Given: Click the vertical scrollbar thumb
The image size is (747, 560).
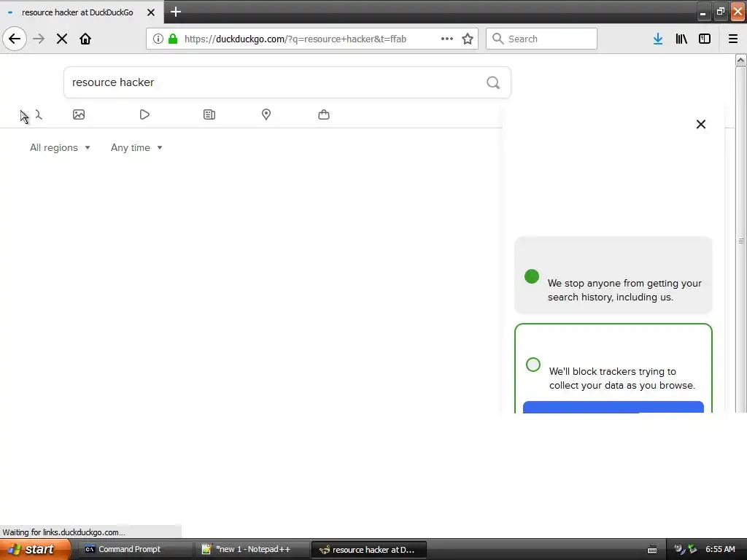Looking at the screenshot, I should pos(741,241).
